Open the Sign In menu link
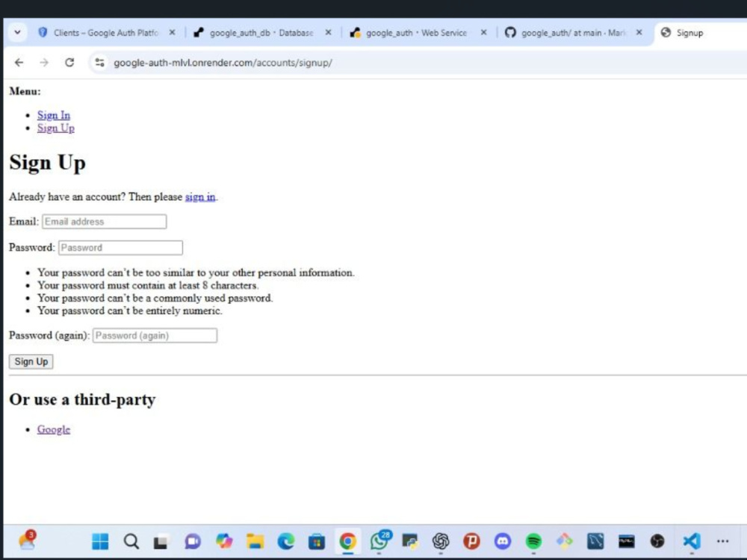Screen dimensions: 747x560 (x=54, y=115)
